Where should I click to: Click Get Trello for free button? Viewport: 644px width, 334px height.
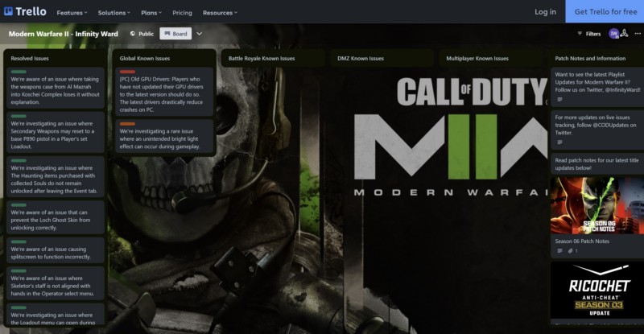point(605,11)
